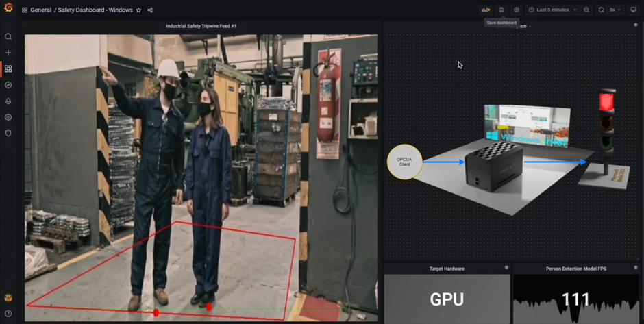Image resolution: width=644 pixels, height=324 pixels.
Task: Open the Last 5 minutes time picker
Action: point(552,10)
